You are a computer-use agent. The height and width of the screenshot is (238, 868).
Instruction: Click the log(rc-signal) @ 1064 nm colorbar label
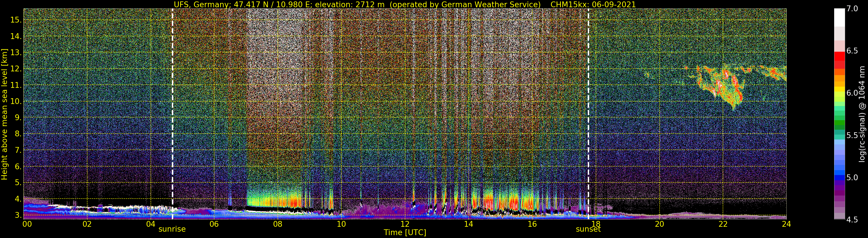(x=862, y=114)
